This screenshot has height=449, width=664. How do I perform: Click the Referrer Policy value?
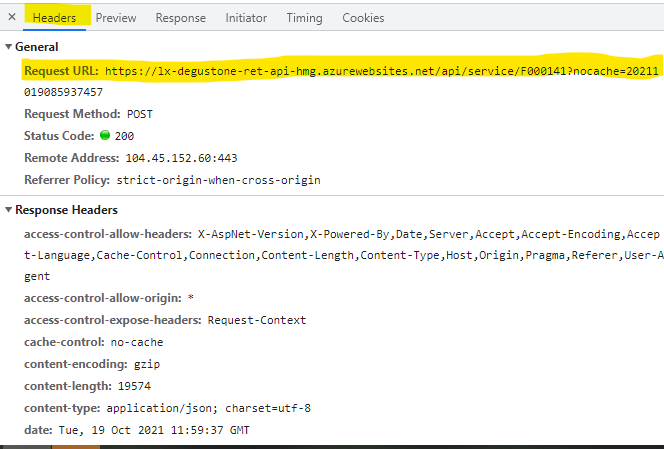[x=219, y=180]
